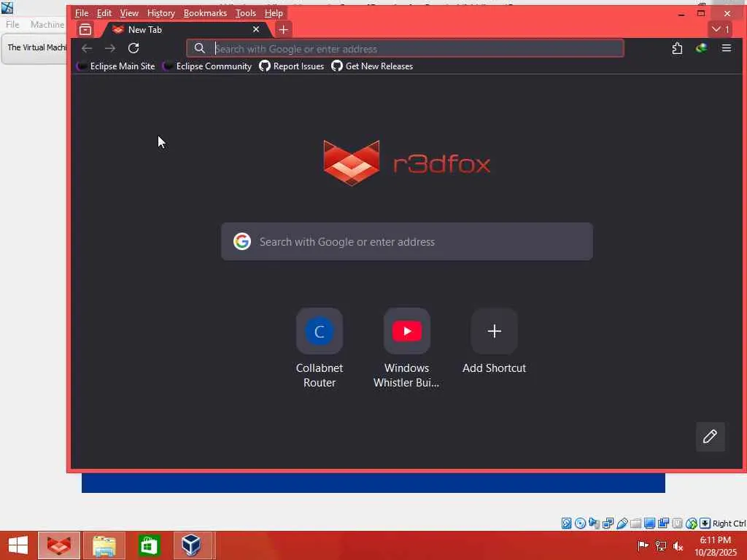Click the Google icon in page search box
This screenshot has width=747, height=560.
coord(242,241)
